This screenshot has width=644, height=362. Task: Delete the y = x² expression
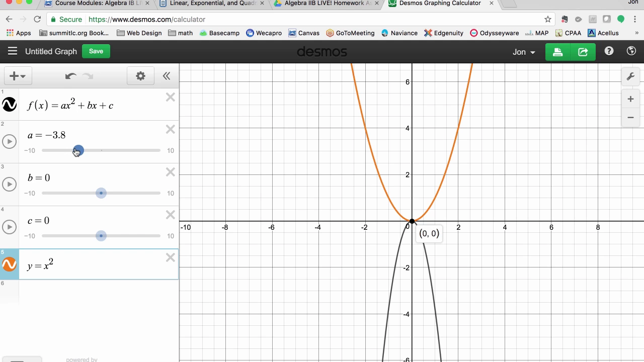(x=171, y=258)
